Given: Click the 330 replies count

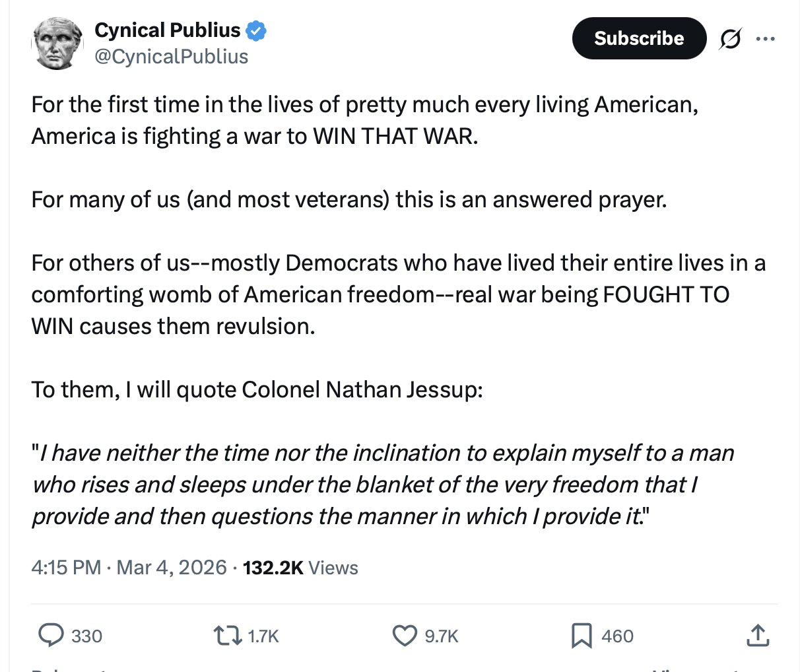Looking at the screenshot, I should 86,636.
